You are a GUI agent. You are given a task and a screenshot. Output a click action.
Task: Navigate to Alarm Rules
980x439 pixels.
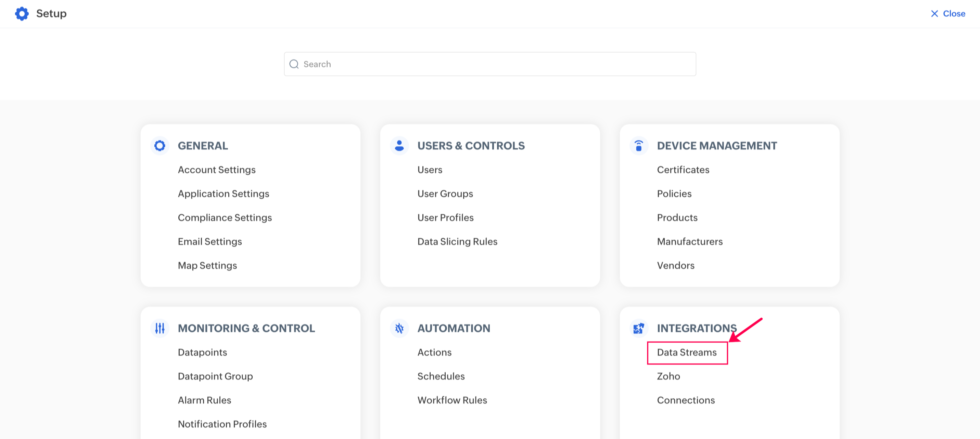coord(204,400)
